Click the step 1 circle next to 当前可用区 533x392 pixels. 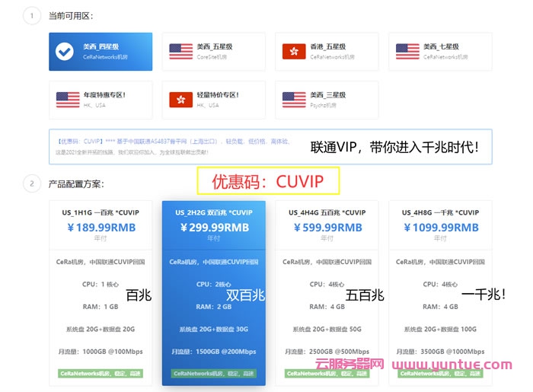click(x=31, y=15)
